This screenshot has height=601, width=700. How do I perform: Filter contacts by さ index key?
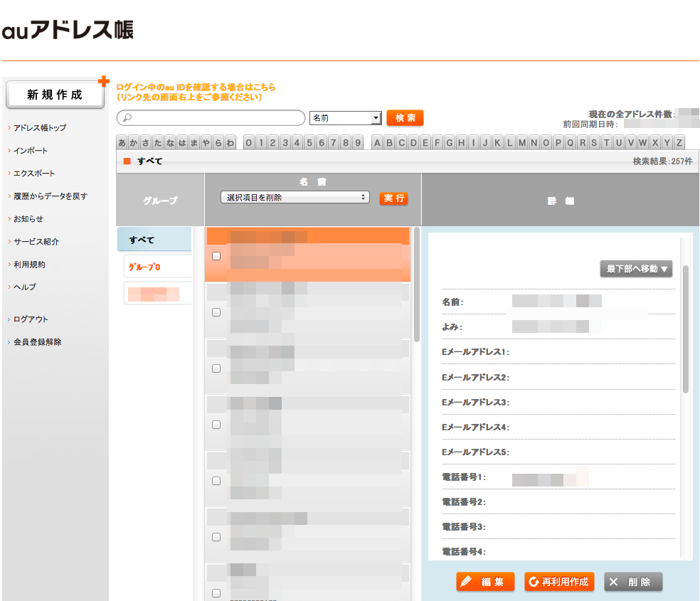pos(146,143)
